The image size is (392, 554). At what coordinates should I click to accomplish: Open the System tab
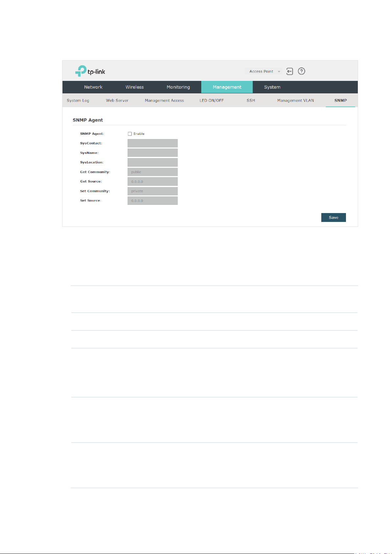pos(272,87)
